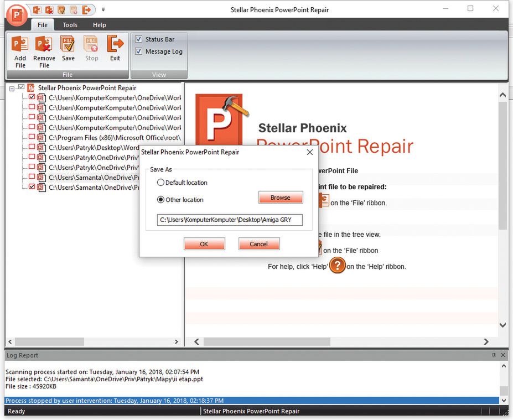Maximize the Stellar Phoenix main window

pyautogui.click(x=470, y=9)
